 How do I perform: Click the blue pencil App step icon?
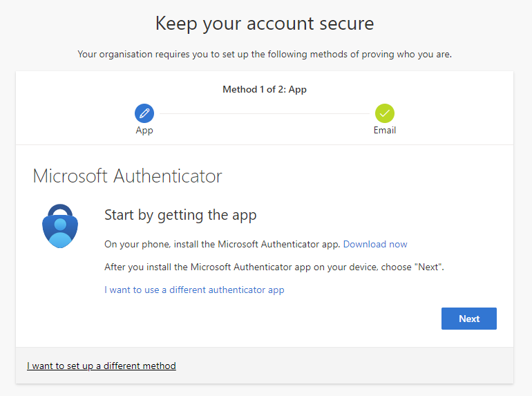tap(144, 113)
